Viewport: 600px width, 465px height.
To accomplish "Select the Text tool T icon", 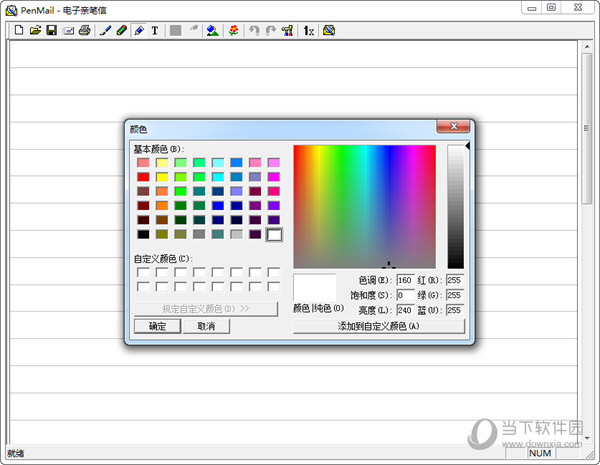I will coord(155,31).
